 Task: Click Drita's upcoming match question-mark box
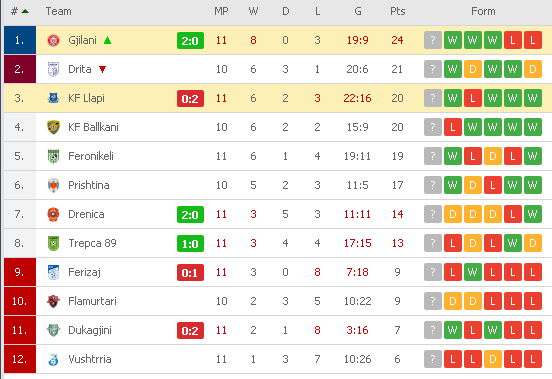point(433,69)
